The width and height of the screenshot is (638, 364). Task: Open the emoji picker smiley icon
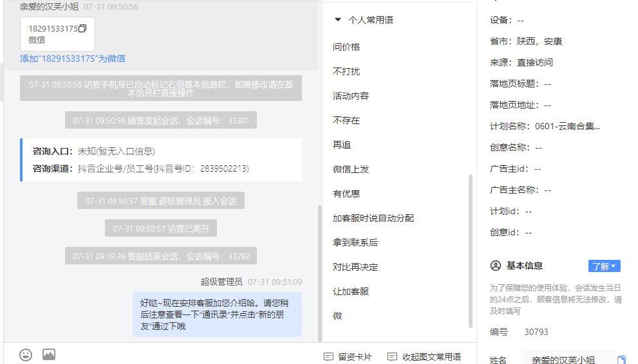[x=26, y=354]
